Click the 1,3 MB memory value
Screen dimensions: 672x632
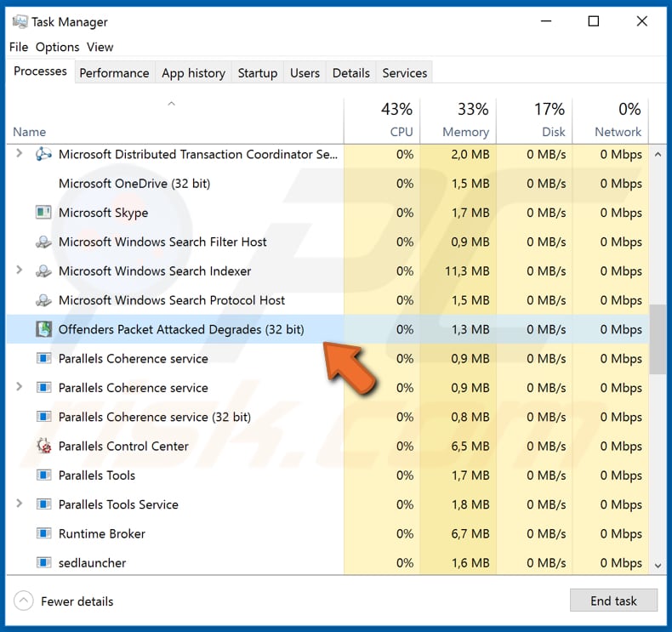[470, 329]
